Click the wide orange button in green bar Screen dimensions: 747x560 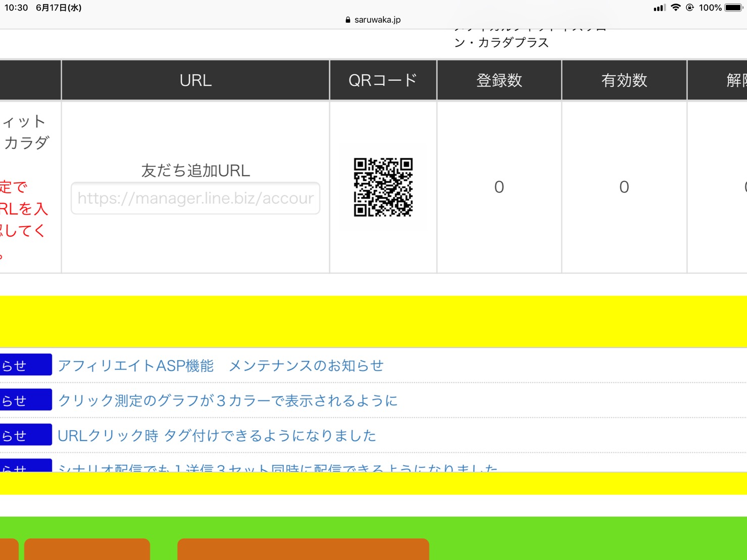pos(303,549)
